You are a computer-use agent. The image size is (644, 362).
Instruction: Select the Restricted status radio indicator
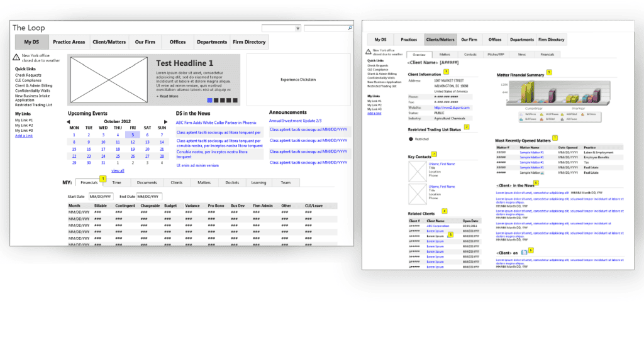click(x=411, y=138)
